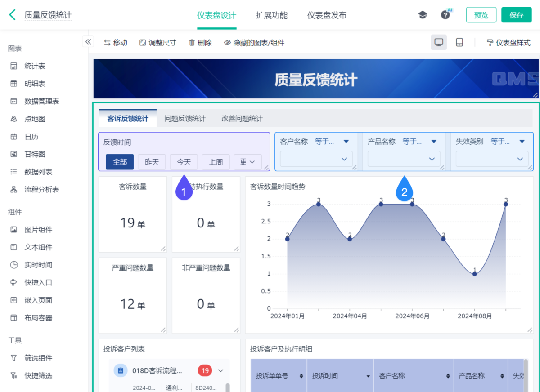Filter feedback time by 今天

point(184,162)
